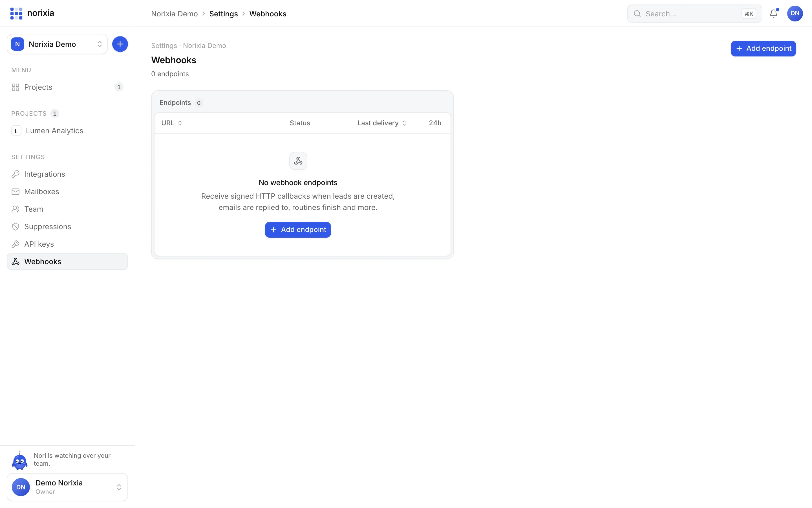The height and width of the screenshot is (508, 812).
Task: Open Mailboxes settings
Action: [67, 192]
